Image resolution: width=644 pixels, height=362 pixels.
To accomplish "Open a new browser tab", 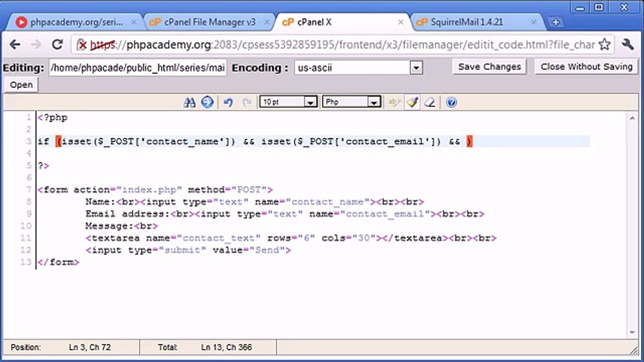I will 555,22.
